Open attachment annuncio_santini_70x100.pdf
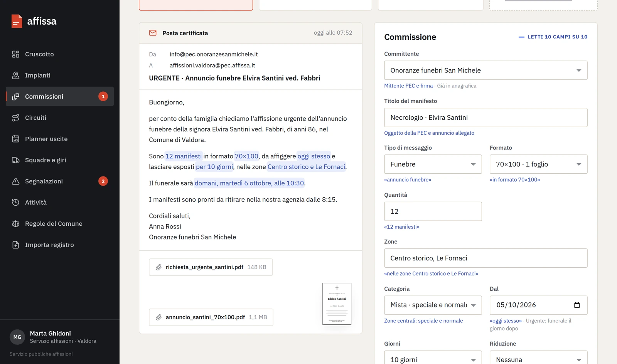617x364 pixels. [x=211, y=317]
